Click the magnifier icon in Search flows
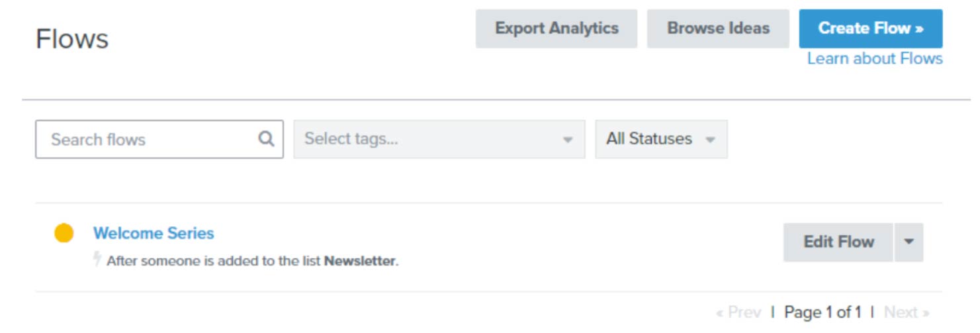This screenshot has height=333, width=980. pos(266,139)
